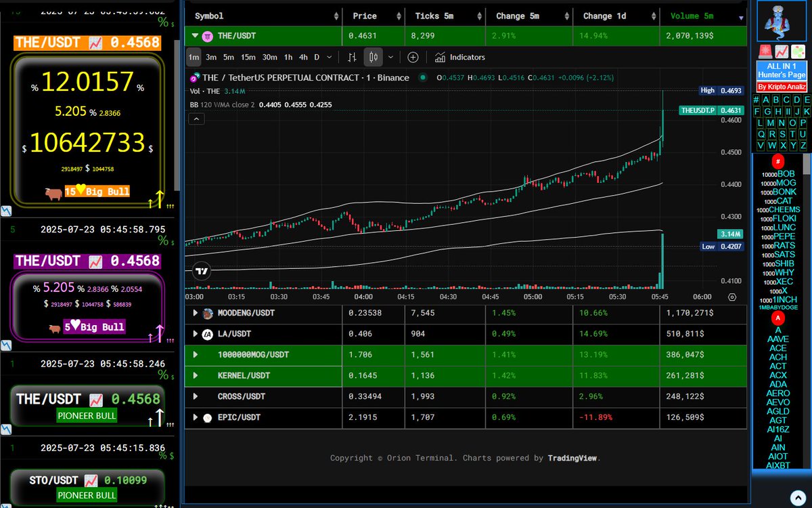The image size is (812, 508).
Task: Sort by the Price column header
Action: (374, 16)
